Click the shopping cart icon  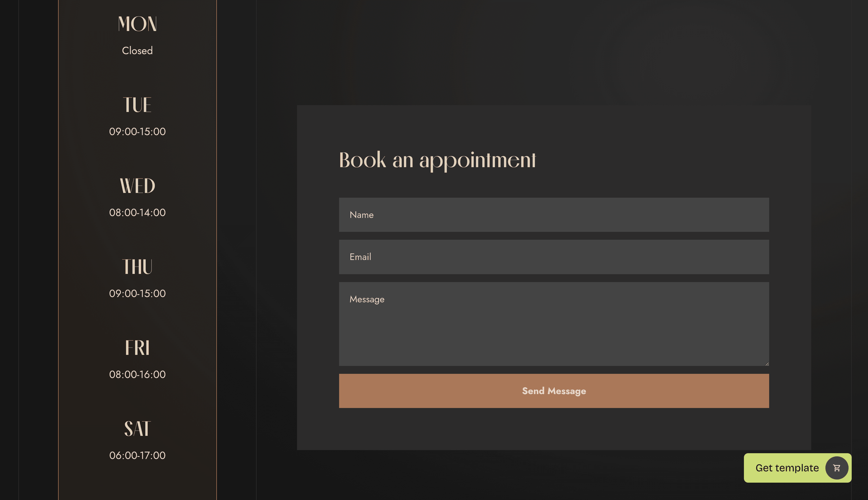click(836, 468)
